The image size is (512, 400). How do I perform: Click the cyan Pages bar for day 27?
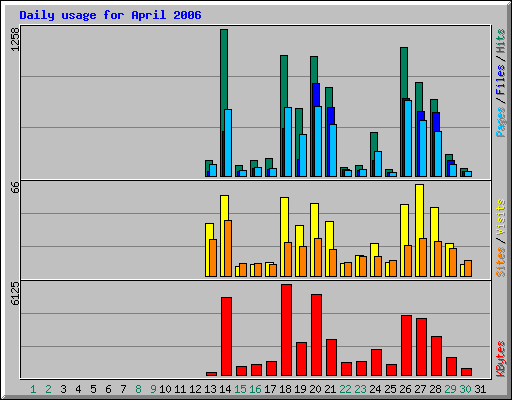click(423, 148)
